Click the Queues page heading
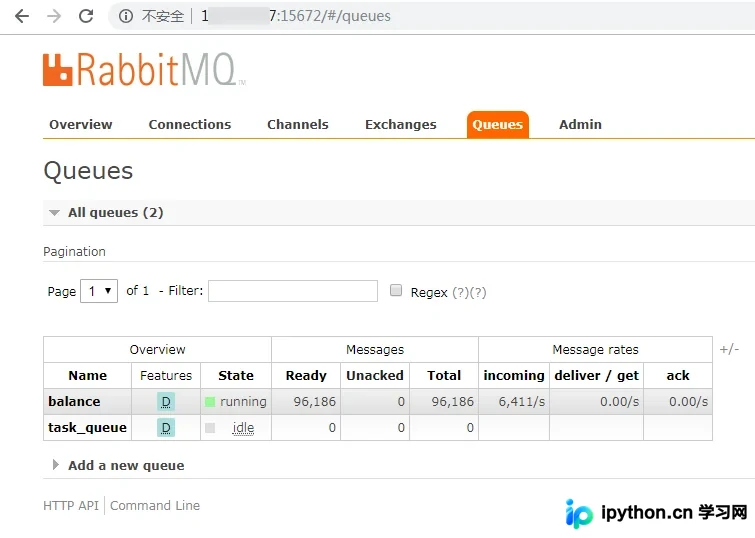 pos(88,171)
